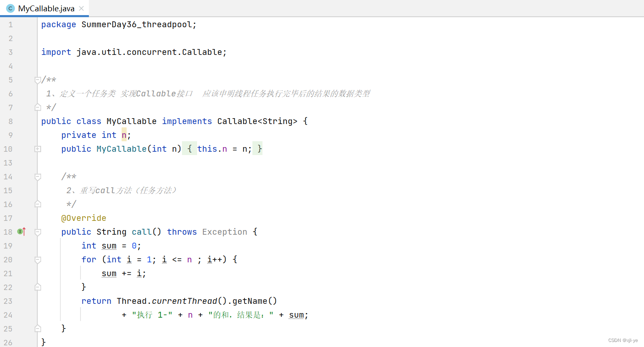The image size is (644, 347).
Task: Click this.n in the folded constructor body
Action: (x=212, y=149)
